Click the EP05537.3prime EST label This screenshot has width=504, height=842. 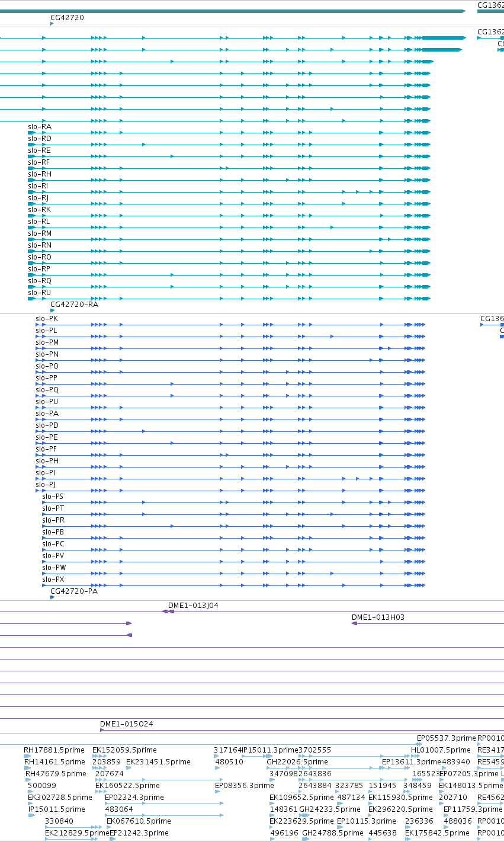tap(447, 738)
